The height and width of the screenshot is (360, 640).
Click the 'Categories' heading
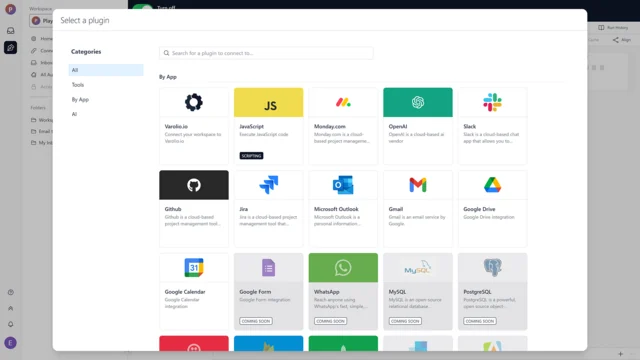click(86, 51)
